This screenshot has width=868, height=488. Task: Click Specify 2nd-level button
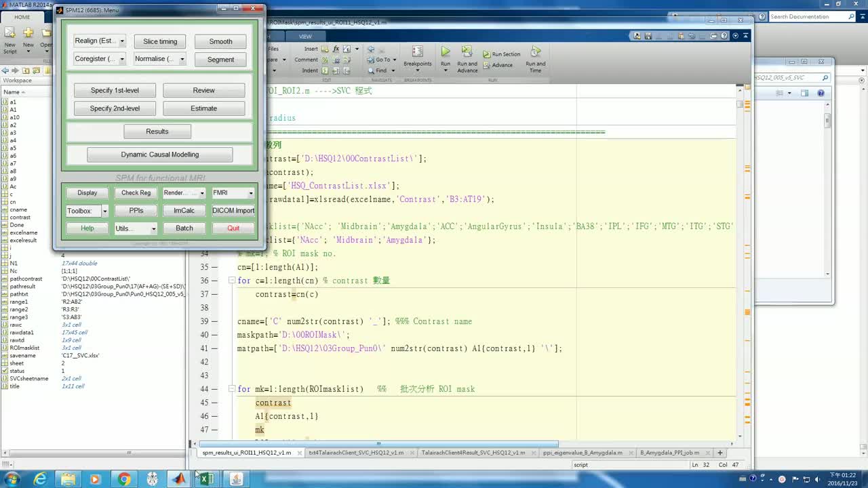click(115, 108)
